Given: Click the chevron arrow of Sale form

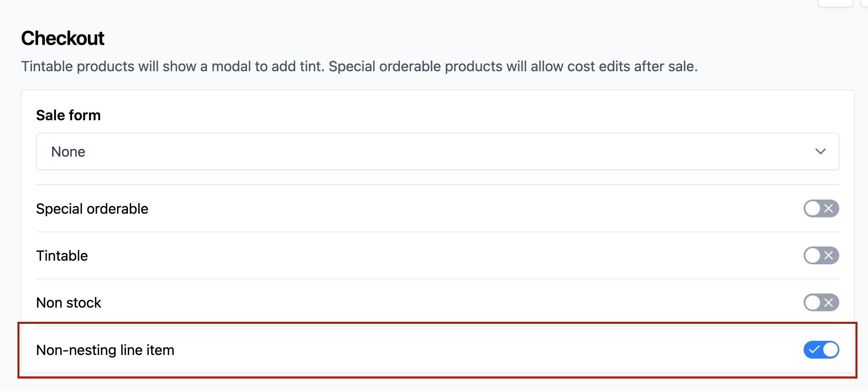Looking at the screenshot, I should pyautogui.click(x=820, y=151).
